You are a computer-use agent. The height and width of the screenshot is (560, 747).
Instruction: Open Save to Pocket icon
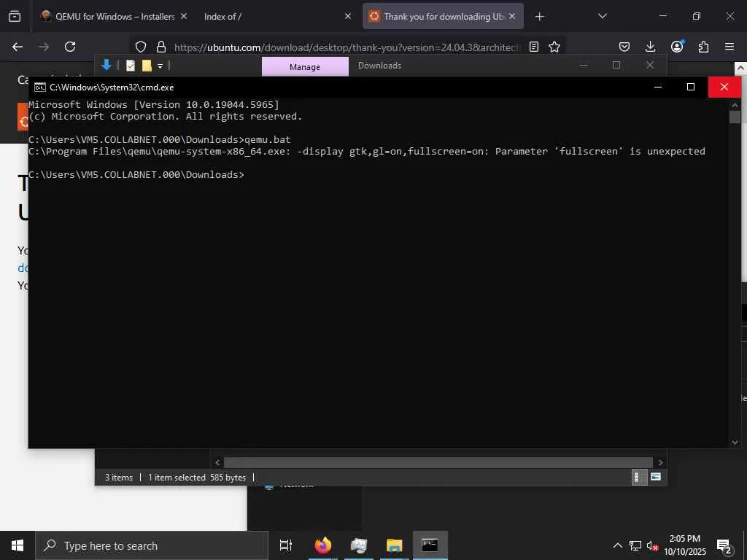pyautogui.click(x=624, y=47)
